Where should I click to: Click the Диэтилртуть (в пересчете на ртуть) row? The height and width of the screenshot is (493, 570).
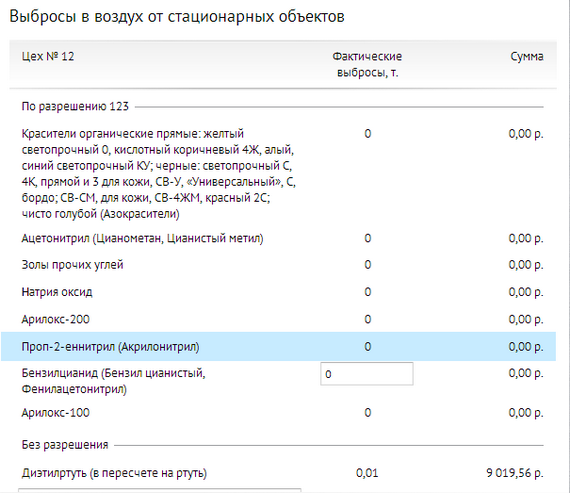click(x=282, y=473)
